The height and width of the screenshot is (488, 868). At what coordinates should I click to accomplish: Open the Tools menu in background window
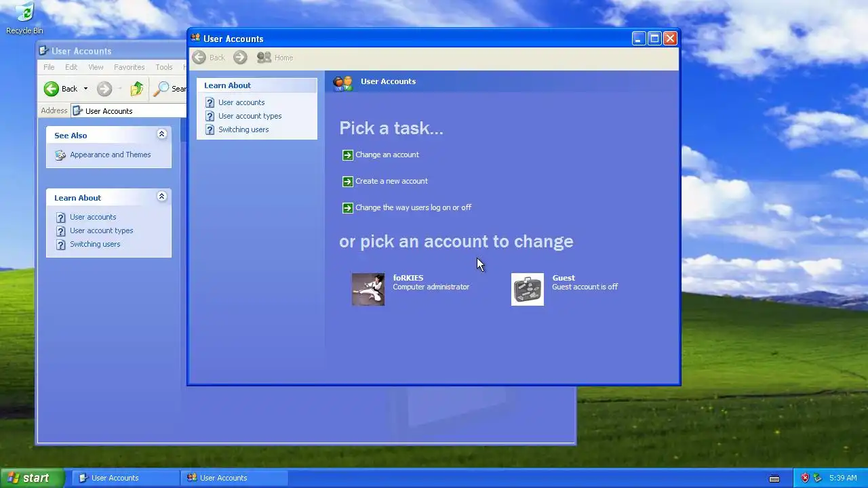click(164, 67)
